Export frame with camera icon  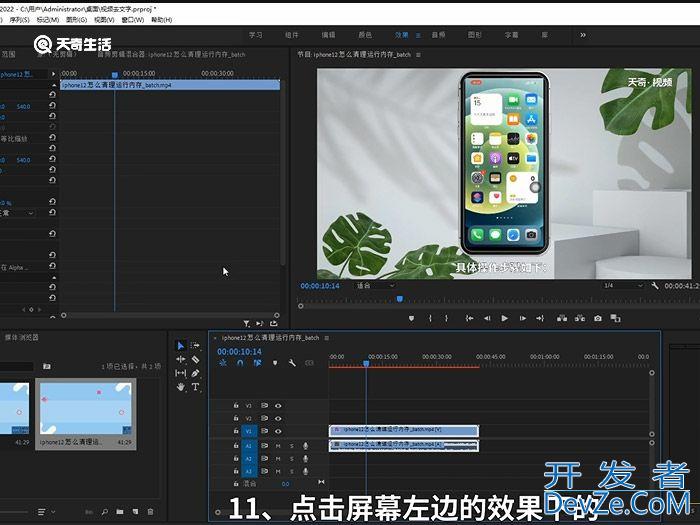(598, 318)
